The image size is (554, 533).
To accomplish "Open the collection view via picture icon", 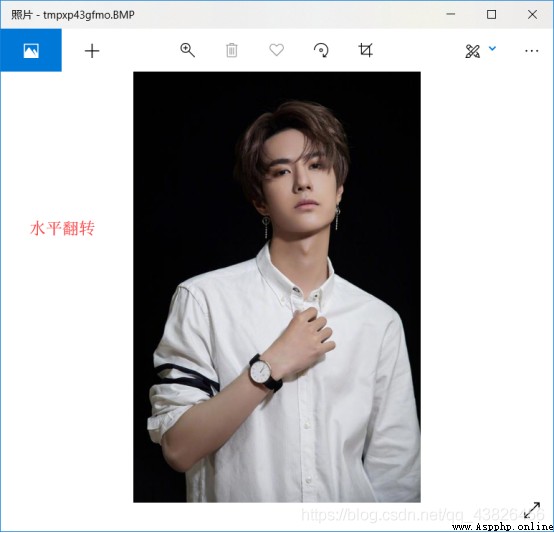I will [x=31, y=50].
